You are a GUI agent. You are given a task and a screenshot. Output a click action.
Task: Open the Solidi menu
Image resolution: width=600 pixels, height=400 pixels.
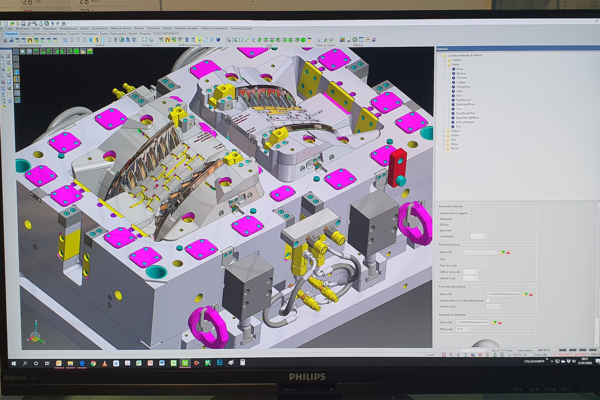(36, 28)
